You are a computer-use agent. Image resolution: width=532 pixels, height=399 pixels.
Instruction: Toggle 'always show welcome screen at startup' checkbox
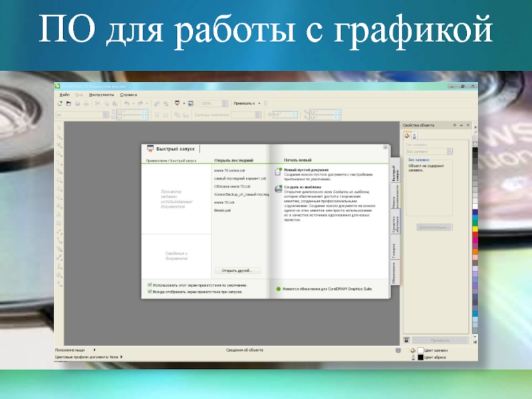[150, 291]
